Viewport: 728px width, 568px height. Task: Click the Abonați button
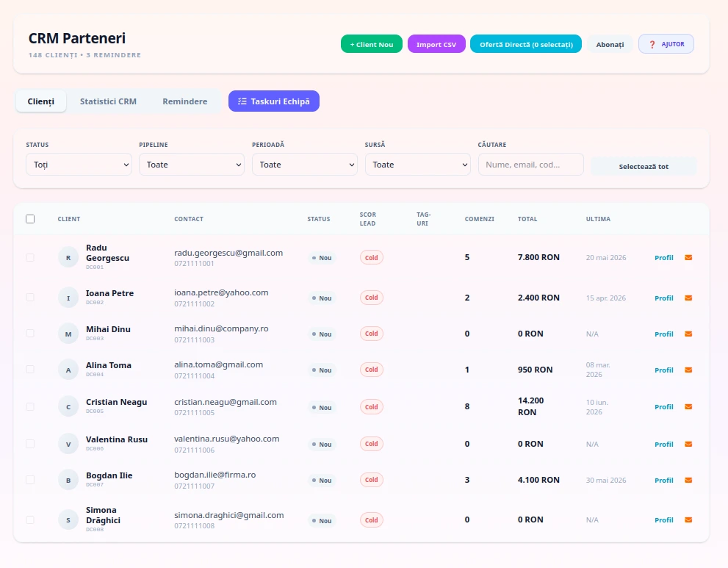(x=610, y=44)
